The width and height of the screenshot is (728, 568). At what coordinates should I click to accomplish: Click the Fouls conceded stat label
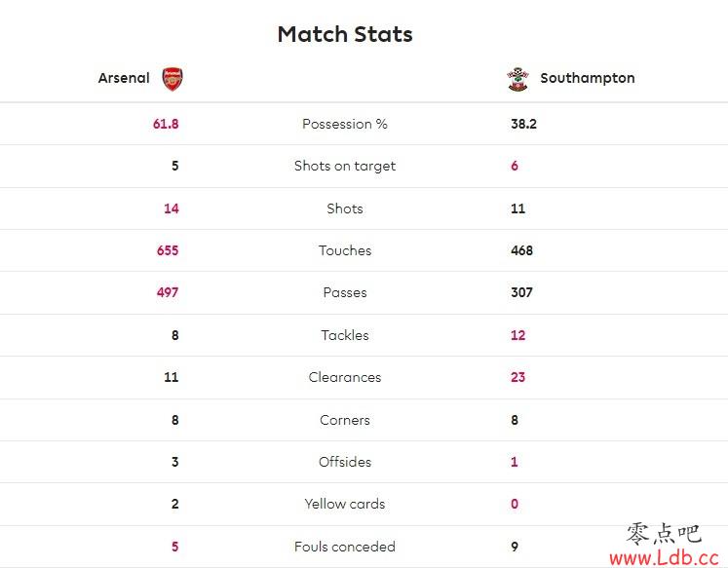345,547
